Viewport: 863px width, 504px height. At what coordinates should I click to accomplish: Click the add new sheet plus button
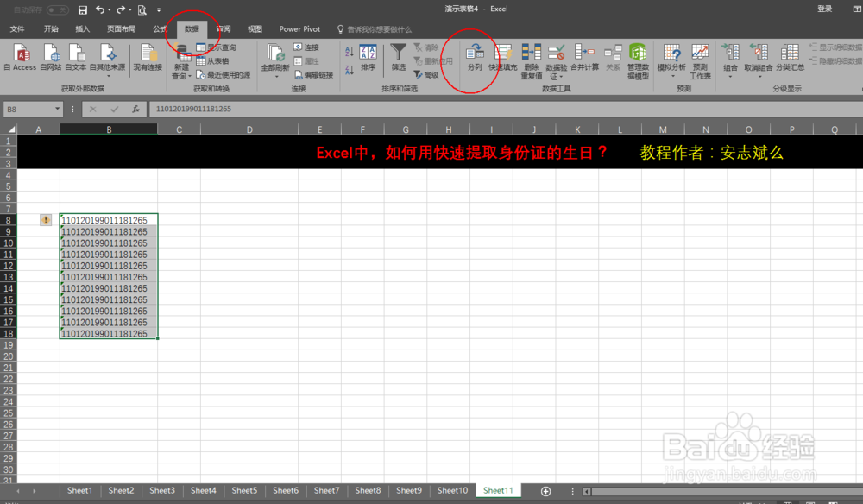click(x=546, y=491)
